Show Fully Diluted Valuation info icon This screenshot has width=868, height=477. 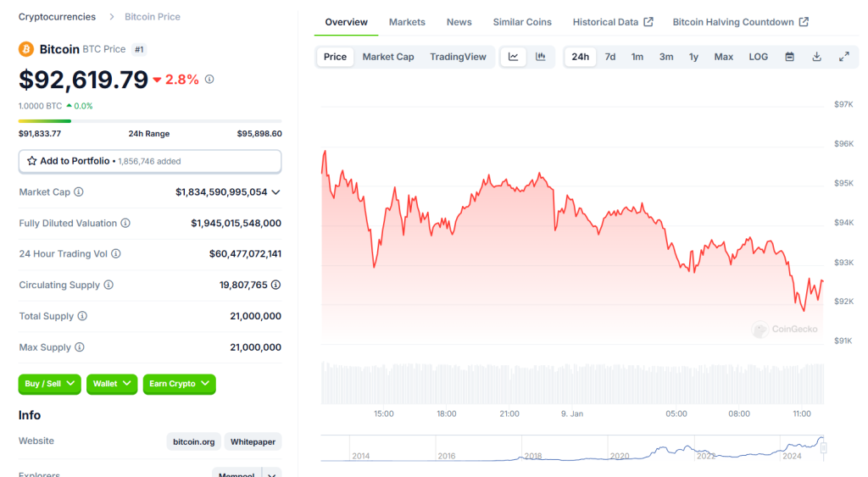pos(125,223)
